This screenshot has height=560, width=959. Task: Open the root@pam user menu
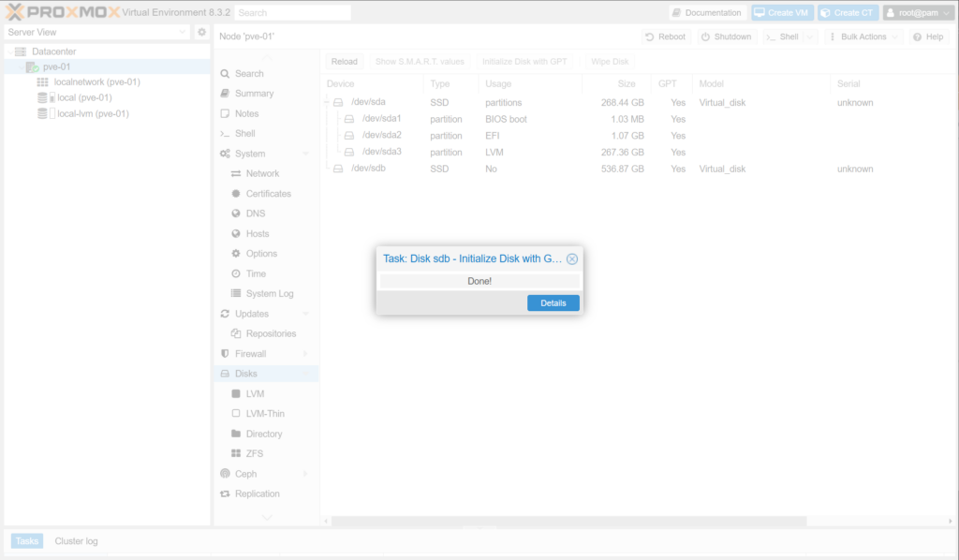pyautogui.click(x=918, y=13)
